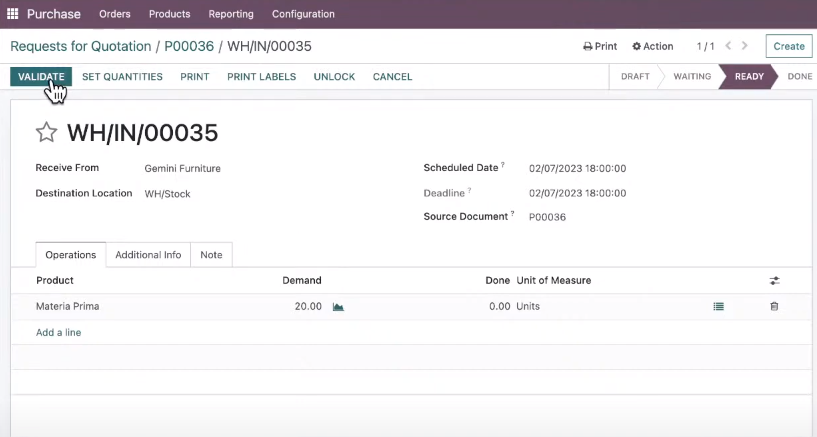Switch to the Note tab
Image resolution: width=817 pixels, height=437 pixels.
(211, 255)
